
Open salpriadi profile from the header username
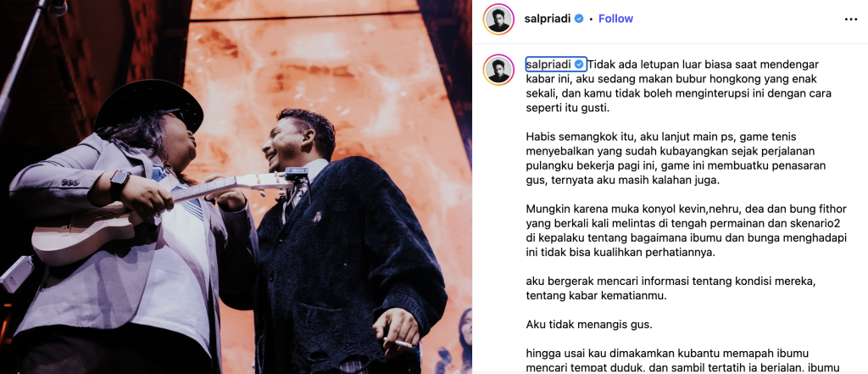pyautogui.click(x=548, y=19)
